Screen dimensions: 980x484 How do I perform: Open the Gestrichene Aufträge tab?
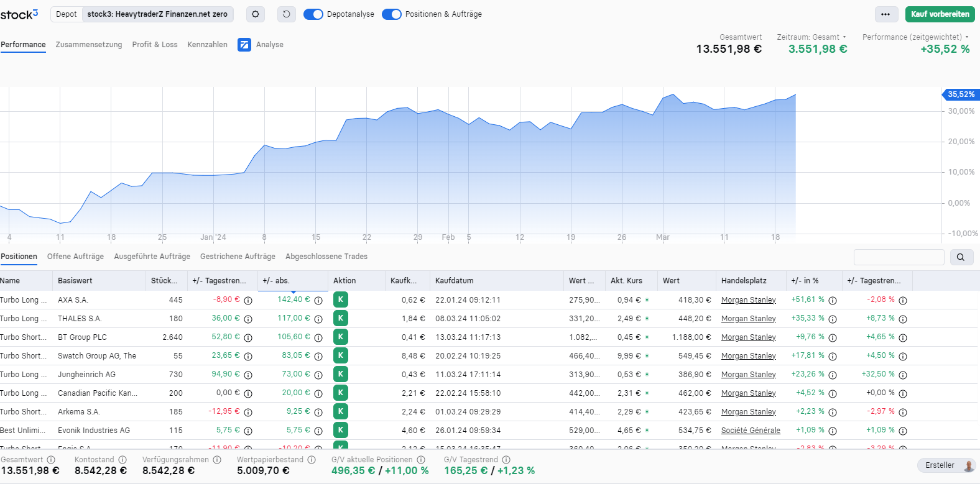point(238,257)
